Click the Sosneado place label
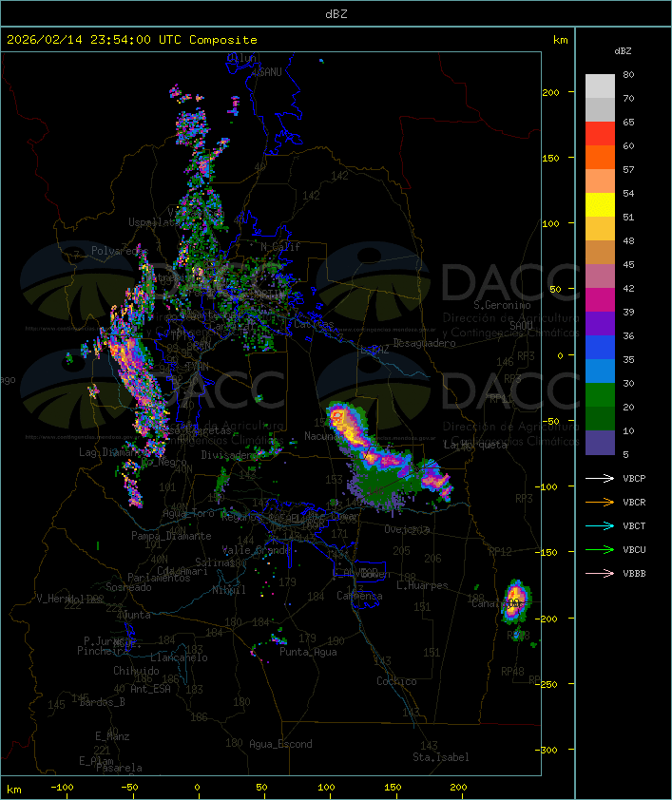Viewport: 672px width, 800px height. point(128,587)
